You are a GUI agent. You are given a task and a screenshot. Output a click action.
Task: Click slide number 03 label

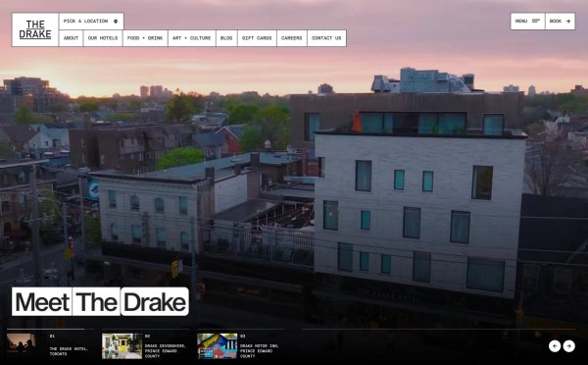[x=243, y=337]
